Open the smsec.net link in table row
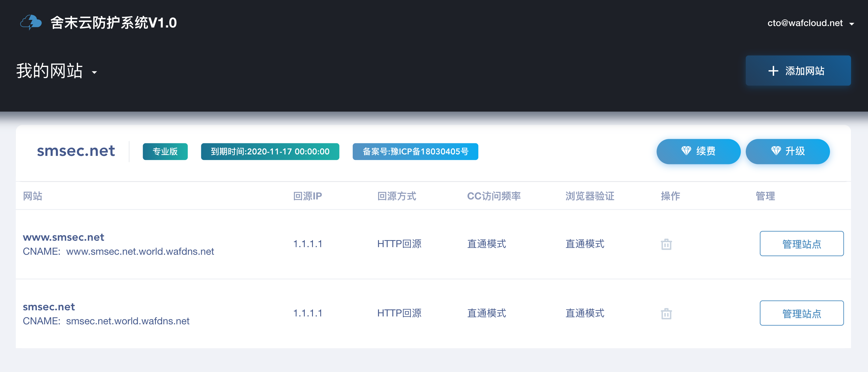Viewport: 868px width, 372px height. point(49,307)
